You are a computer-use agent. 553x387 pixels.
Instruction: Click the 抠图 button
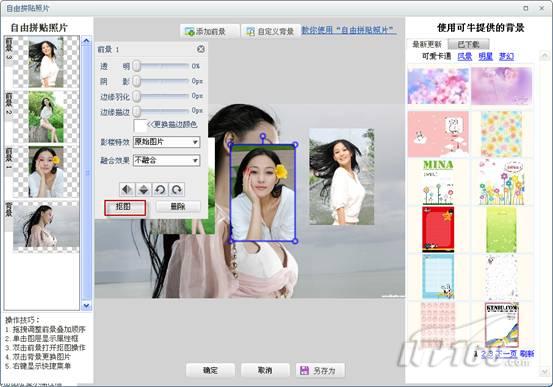pos(125,207)
